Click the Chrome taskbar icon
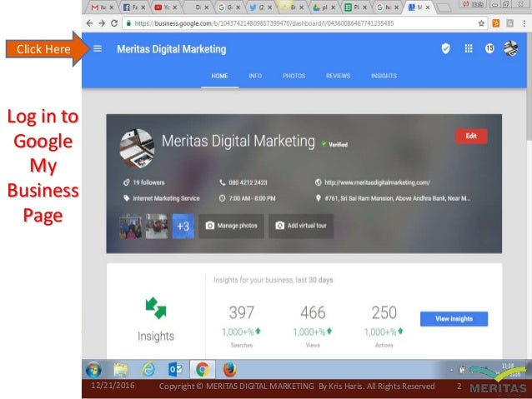 [203, 370]
